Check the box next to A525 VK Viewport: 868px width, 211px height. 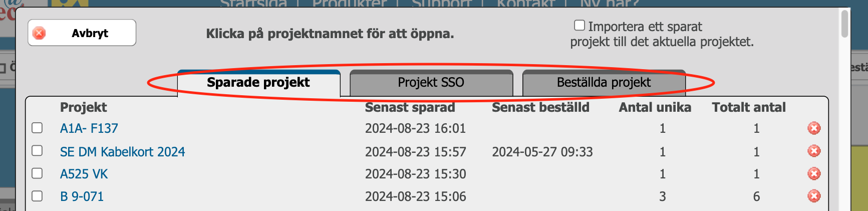[x=37, y=173]
